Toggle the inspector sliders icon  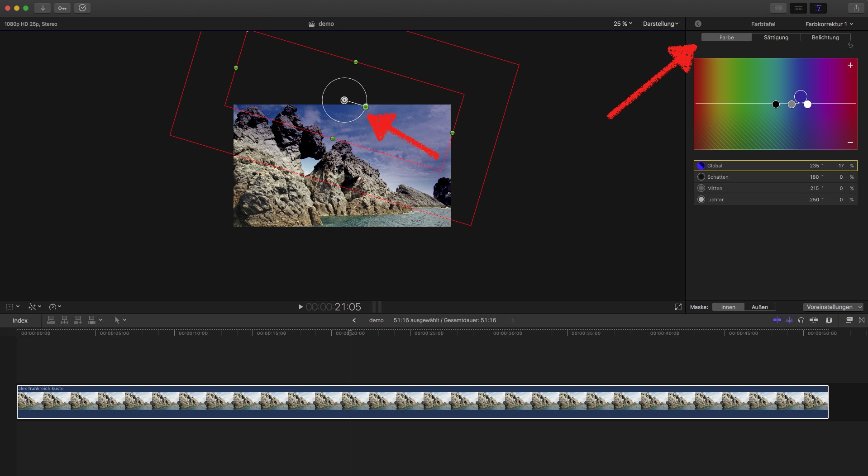818,8
